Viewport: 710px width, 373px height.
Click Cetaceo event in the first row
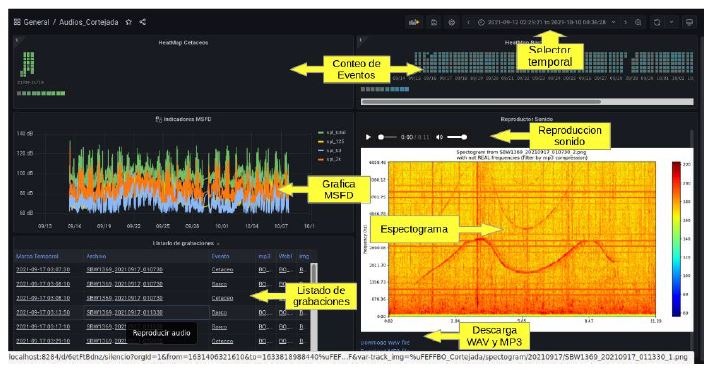(x=222, y=270)
